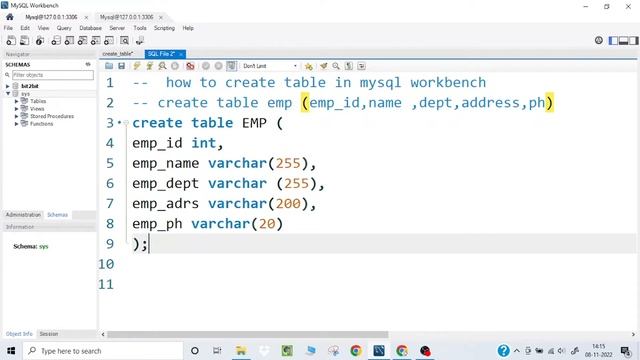The image size is (640, 360).
Task: Open the Windows Start menu
Action: [11, 351]
